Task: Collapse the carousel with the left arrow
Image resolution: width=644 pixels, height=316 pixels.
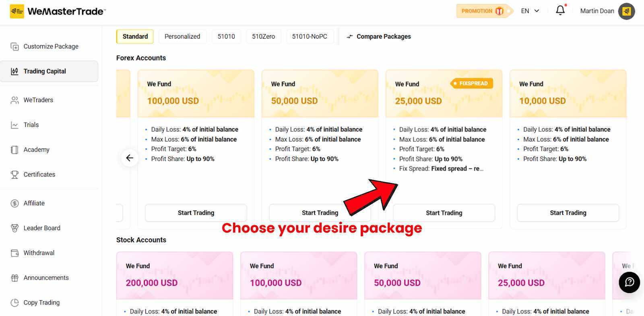Action: pos(130,158)
